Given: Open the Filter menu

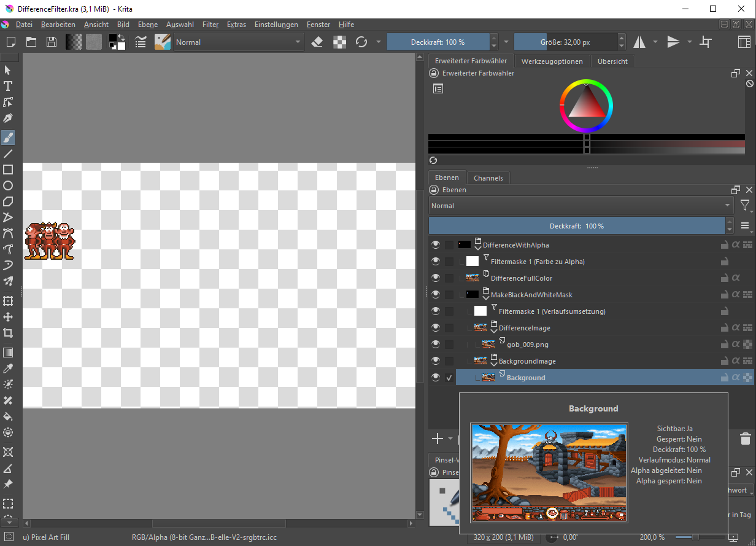Looking at the screenshot, I should (210, 25).
